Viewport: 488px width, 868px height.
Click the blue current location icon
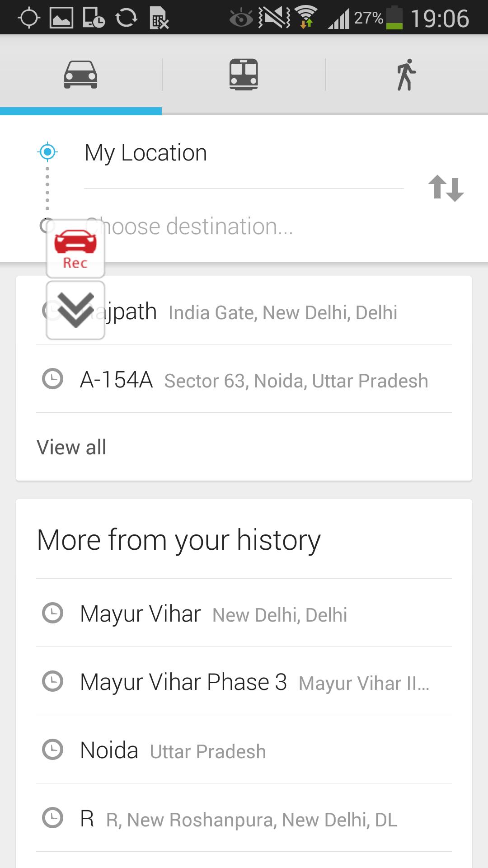(47, 152)
